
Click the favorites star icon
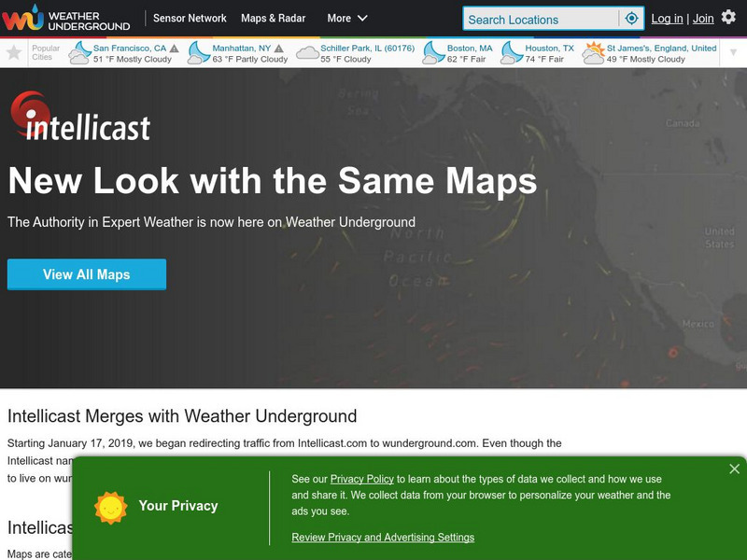(x=14, y=52)
